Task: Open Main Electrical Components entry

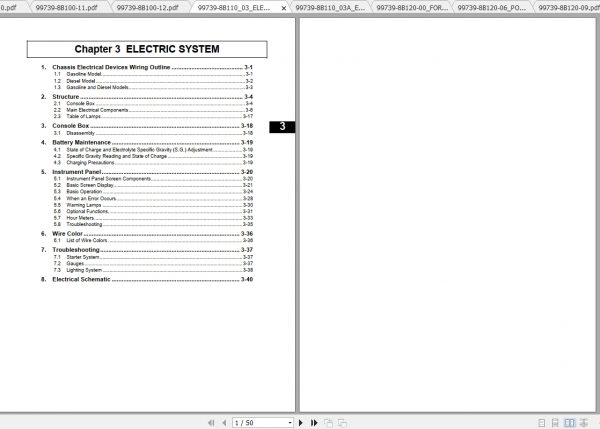Action: point(153,110)
